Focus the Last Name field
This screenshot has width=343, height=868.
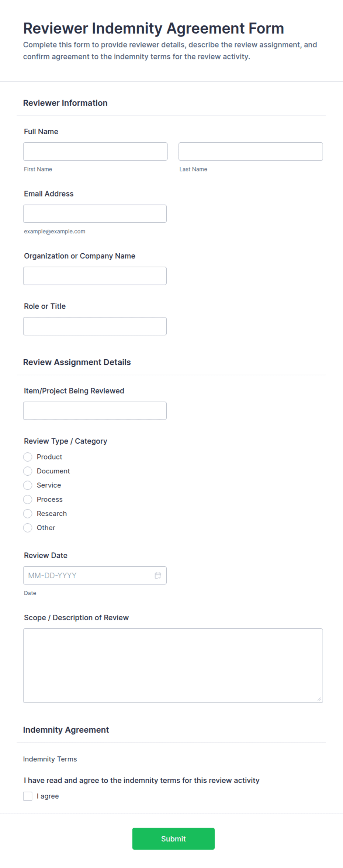pos(251,152)
